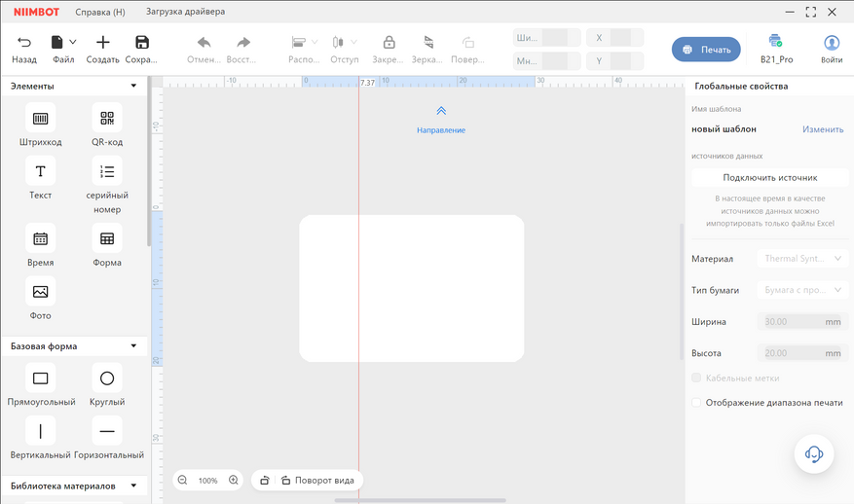
Task: Open Загрузка драйвера menu item
Action: point(185,12)
